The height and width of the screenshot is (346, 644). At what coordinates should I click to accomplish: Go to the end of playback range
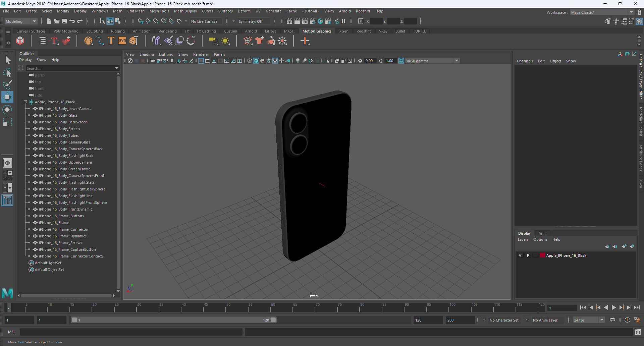[637, 307]
